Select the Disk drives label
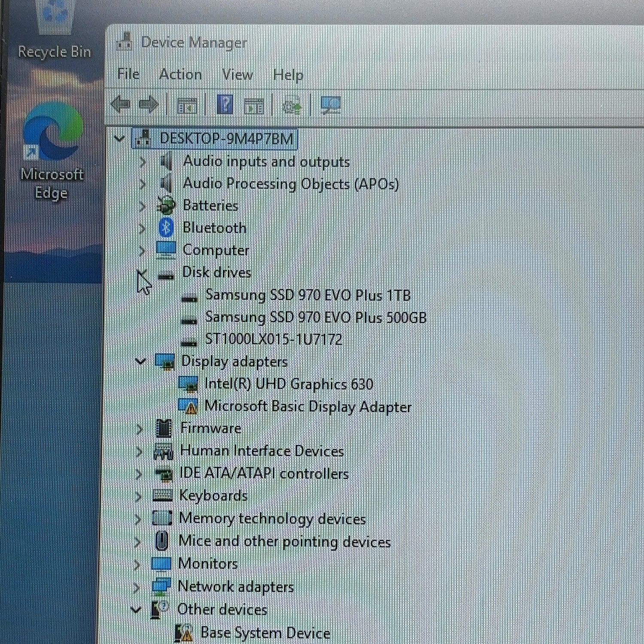Image resolution: width=644 pixels, height=644 pixels. tap(217, 272)
